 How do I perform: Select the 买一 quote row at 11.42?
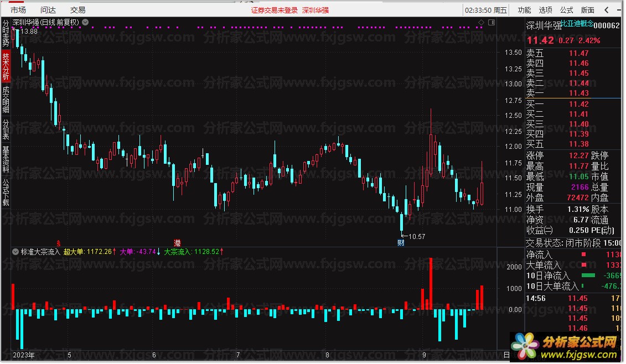point(573,104)
